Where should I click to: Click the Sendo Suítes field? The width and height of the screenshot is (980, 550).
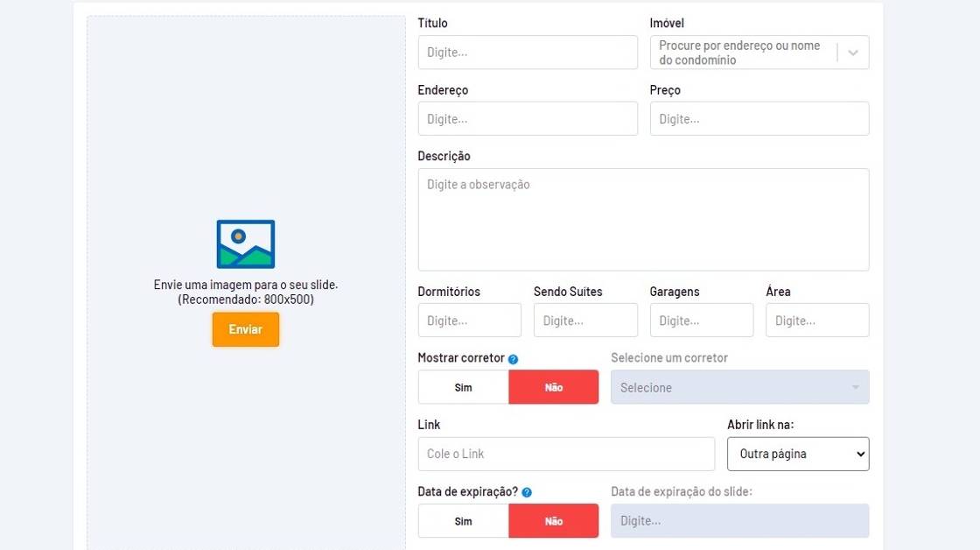585,321
